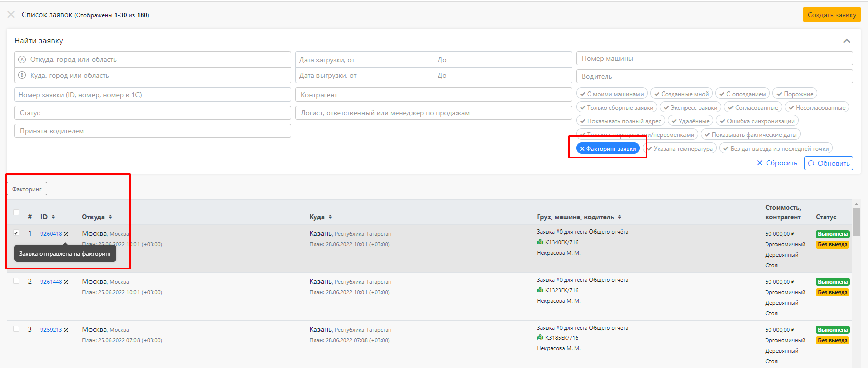Viewport: 868px width, 368px height.
Task: Click truck icon next to K1323EK/716
Action: coord(540,290)
